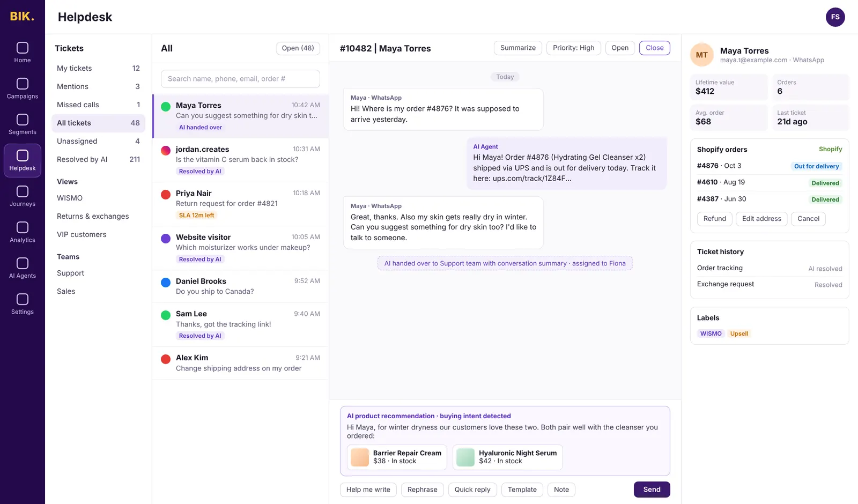Open the Priority: High selector
Image resolution: width=858 pixels, height=504 pixels.
[x=573, y=48]
